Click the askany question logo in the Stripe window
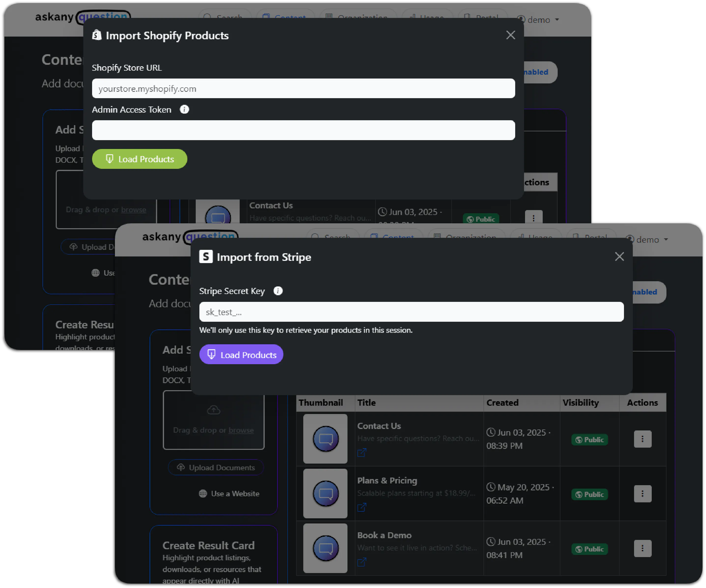This screenshot has width=706, height=588. [190, 237]
